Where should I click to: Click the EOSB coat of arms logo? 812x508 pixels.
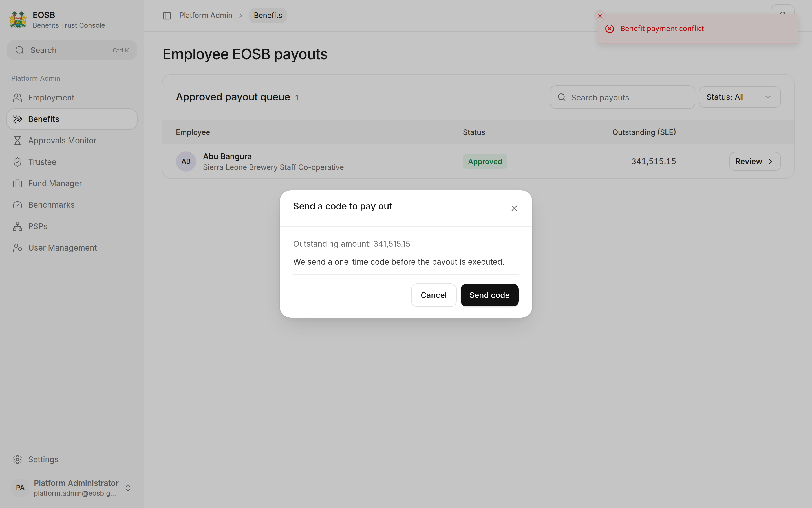click(x=18, y=20)
